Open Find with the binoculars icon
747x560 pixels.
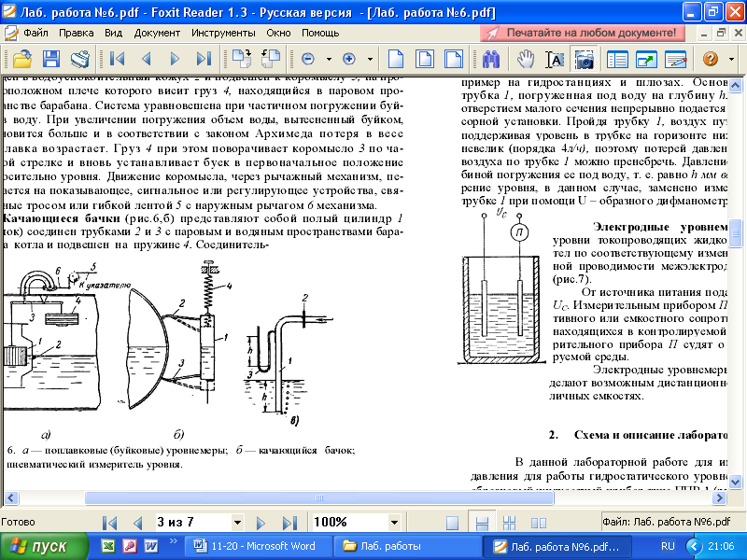[x=491, y=59]
